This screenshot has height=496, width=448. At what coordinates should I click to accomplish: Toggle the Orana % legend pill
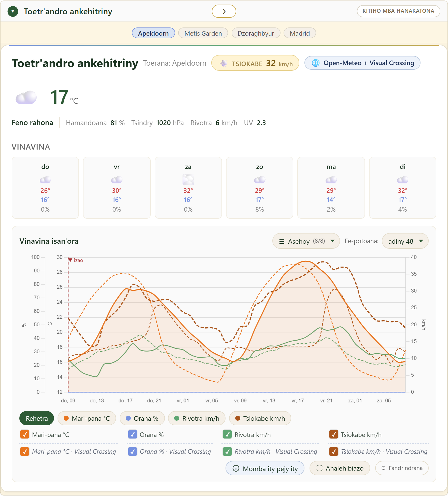pos(142,418)
